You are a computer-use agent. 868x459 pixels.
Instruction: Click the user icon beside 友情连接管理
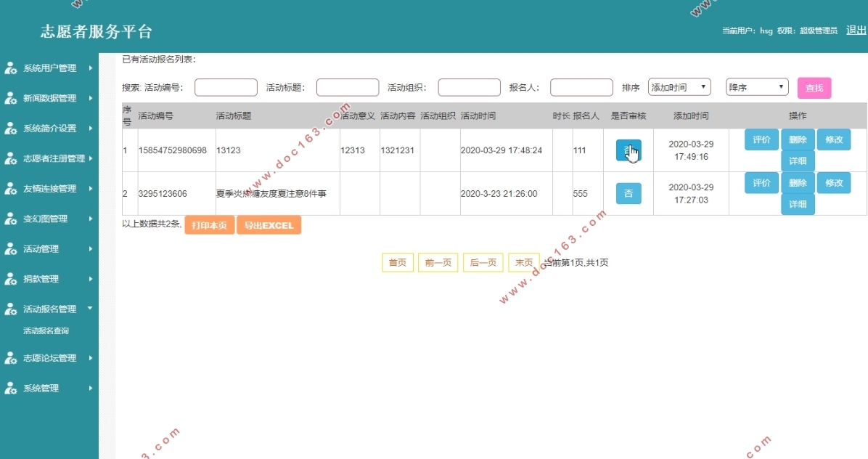click(10, 189)
